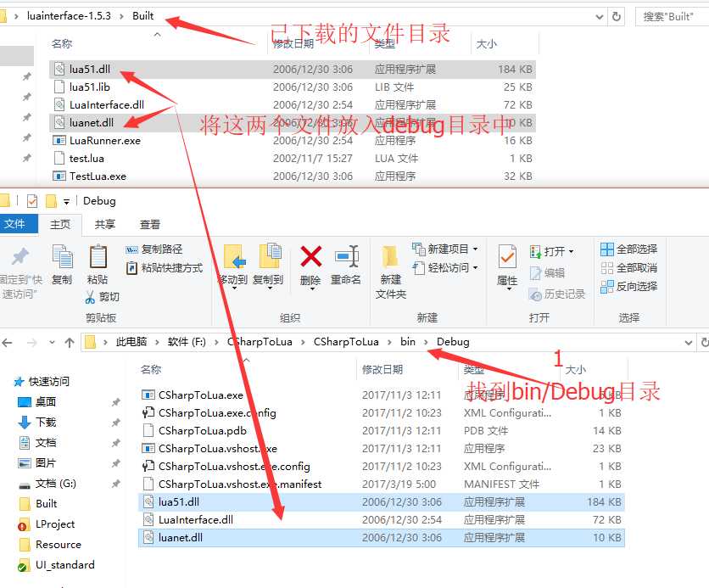Click Invert Selection in the ribbon
This screenshot has height=588, width=709.
click(x=629, y=286)
